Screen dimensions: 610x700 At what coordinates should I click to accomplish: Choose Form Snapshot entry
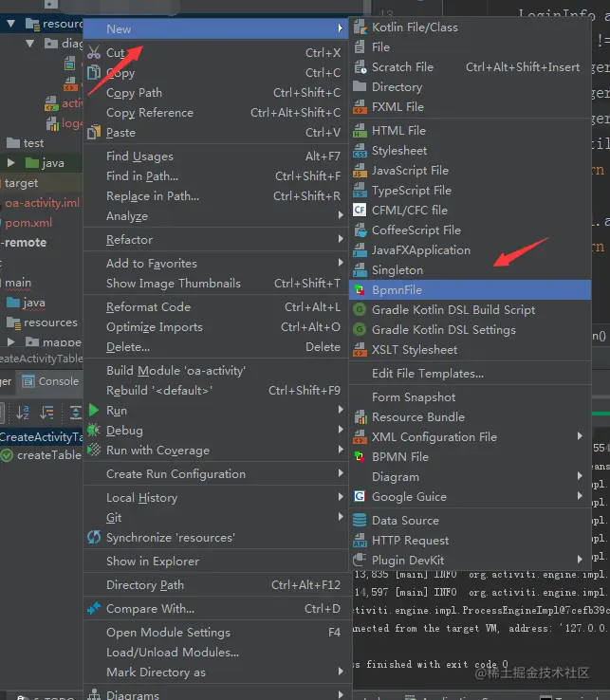(x=470, y=396)
